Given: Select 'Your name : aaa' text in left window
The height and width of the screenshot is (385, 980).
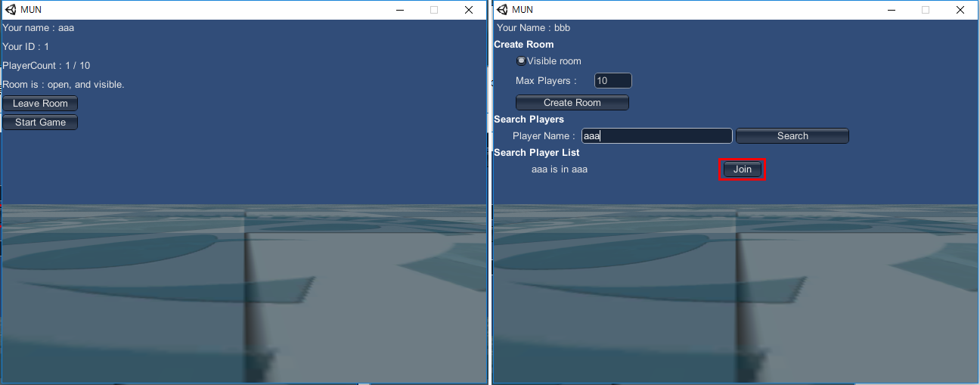Looking at the screenshot, I should pos(39,28).
